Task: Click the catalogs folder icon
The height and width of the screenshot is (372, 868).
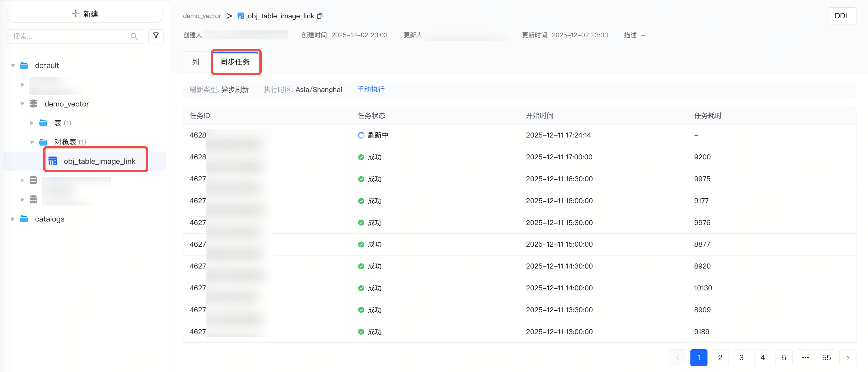Action: click(24, 219)
